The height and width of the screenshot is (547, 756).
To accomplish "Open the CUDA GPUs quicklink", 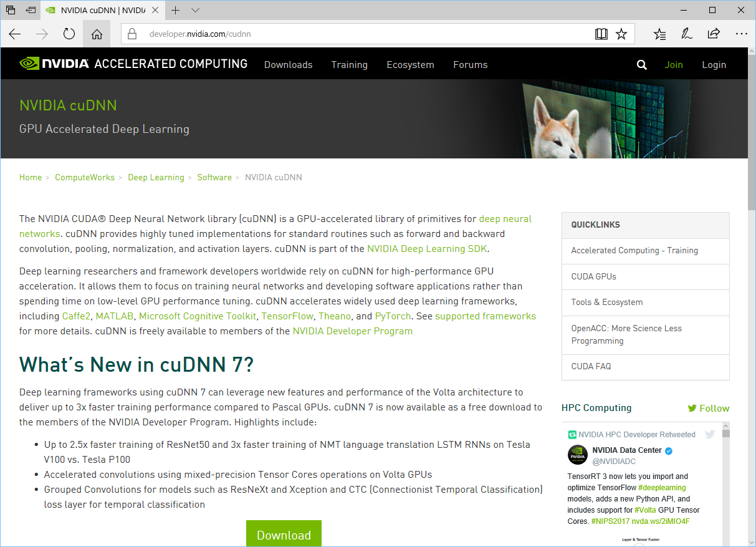I will point(594,276).
